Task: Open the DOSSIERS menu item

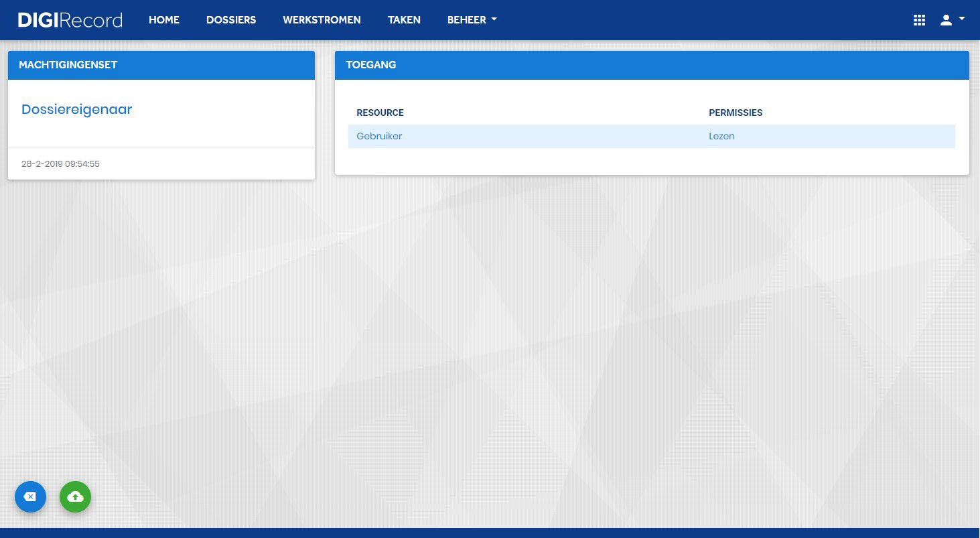Action: [x=231, y=20]
